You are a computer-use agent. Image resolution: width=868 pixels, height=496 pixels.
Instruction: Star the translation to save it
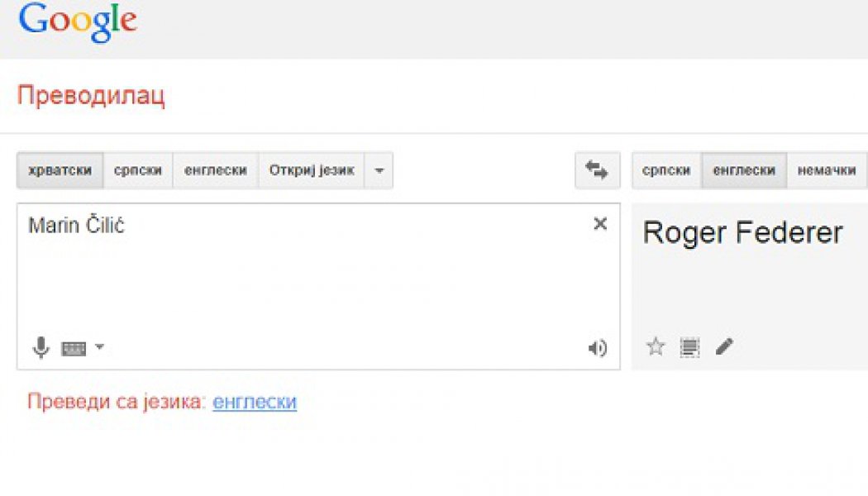coord(656,346)
